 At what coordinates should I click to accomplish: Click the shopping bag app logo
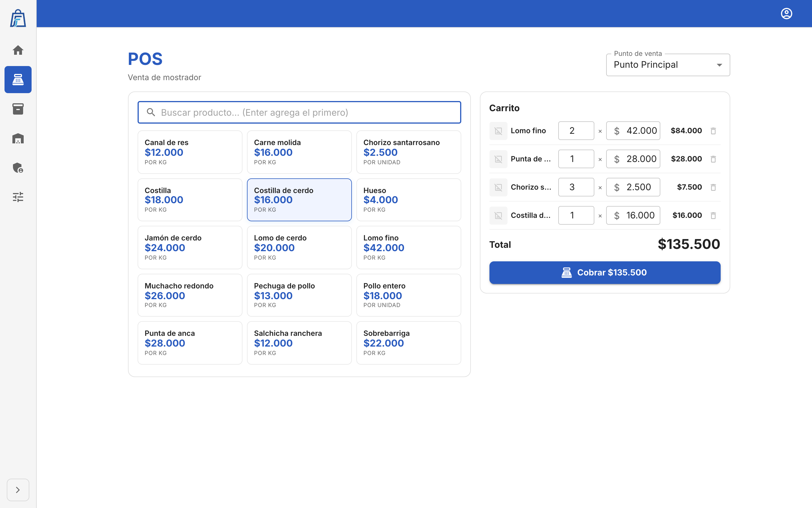18,18
